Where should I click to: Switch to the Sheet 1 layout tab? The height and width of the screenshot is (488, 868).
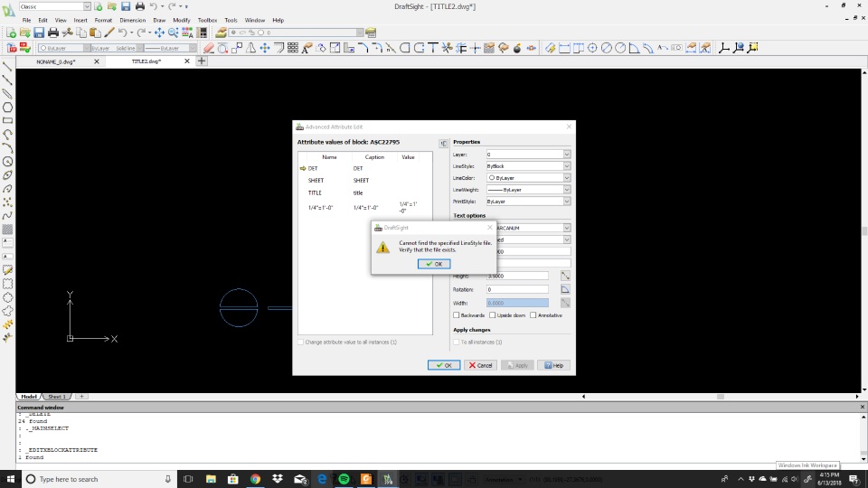[56, 397]
